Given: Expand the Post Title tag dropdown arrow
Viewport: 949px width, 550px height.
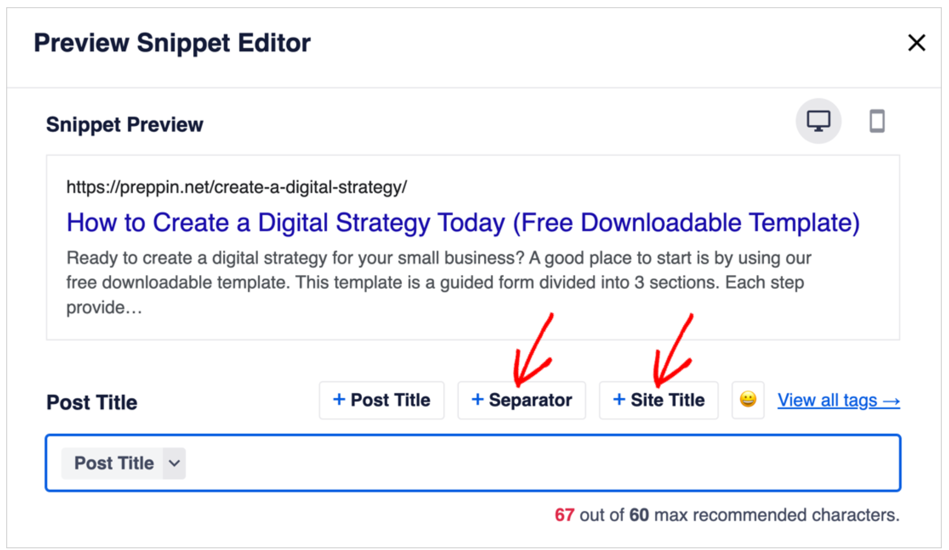Looking at the screenshot, I should pyautogui.click(x=174, y=463).
